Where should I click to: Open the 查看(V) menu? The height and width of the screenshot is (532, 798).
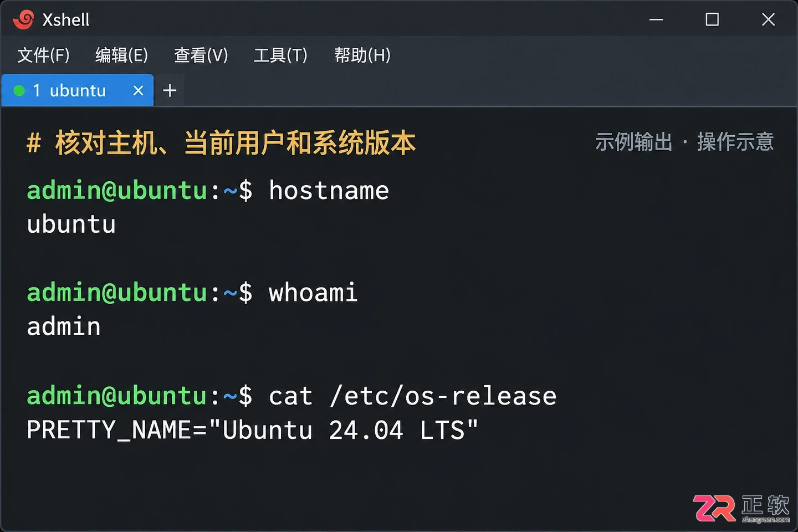pos(201,55)
